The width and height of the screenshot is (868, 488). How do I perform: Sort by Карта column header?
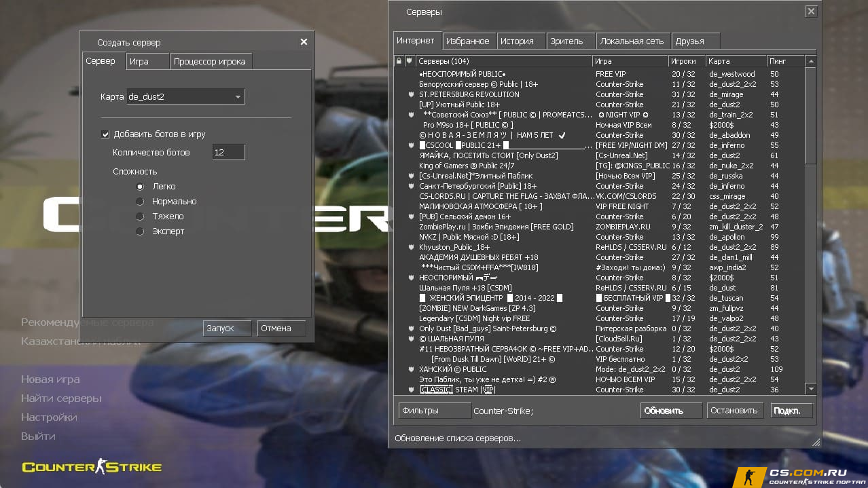(736, 61)
